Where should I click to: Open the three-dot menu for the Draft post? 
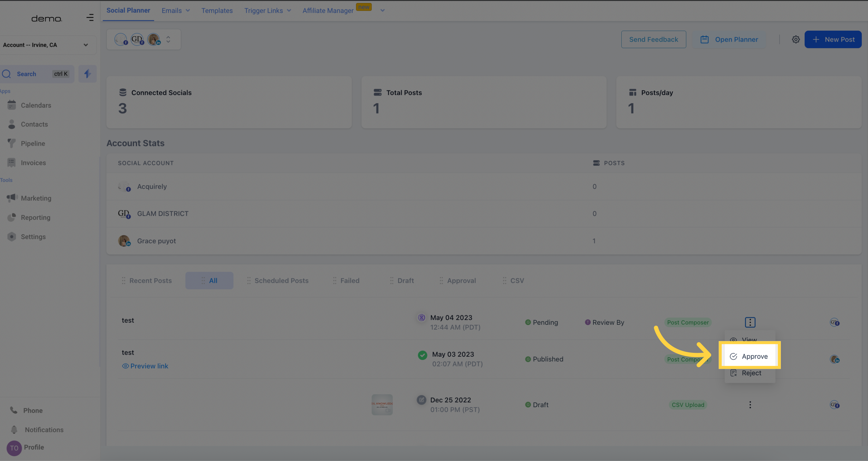tap(750, 405)
